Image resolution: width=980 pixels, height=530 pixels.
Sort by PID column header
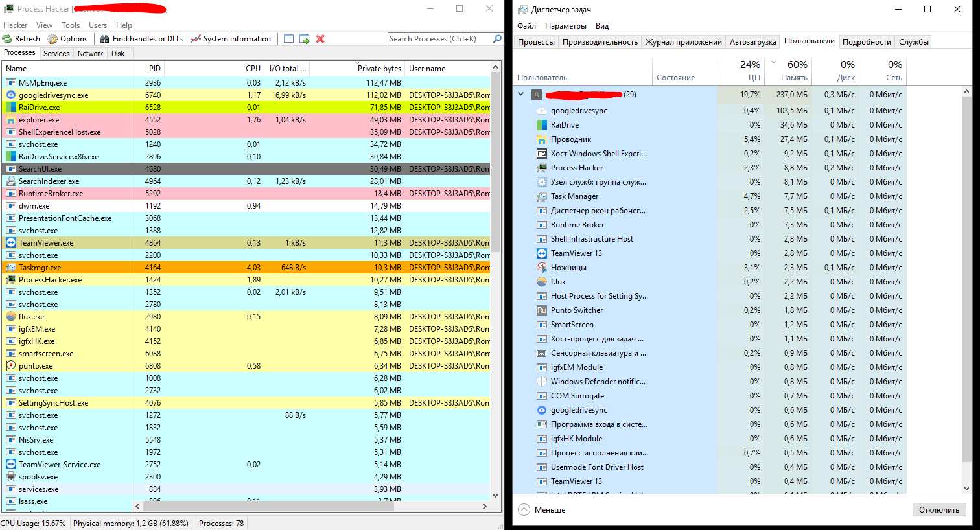(x=148, y=69)
